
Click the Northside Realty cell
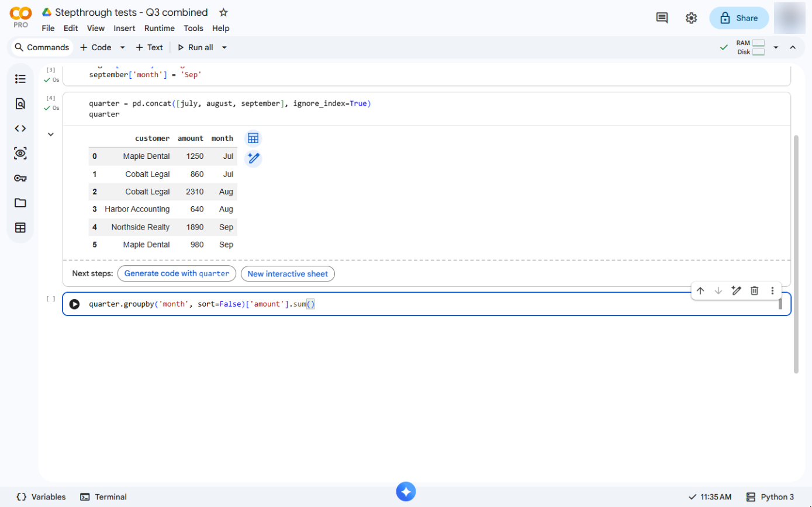[141, 227]
